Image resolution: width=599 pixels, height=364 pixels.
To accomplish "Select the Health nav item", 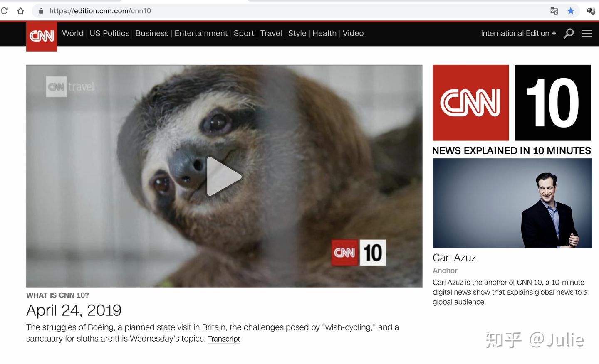I will pos(324,34).
